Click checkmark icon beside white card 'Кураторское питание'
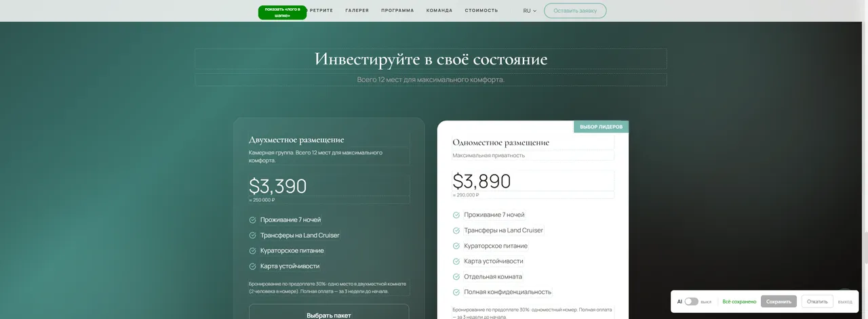 point(456,246)
